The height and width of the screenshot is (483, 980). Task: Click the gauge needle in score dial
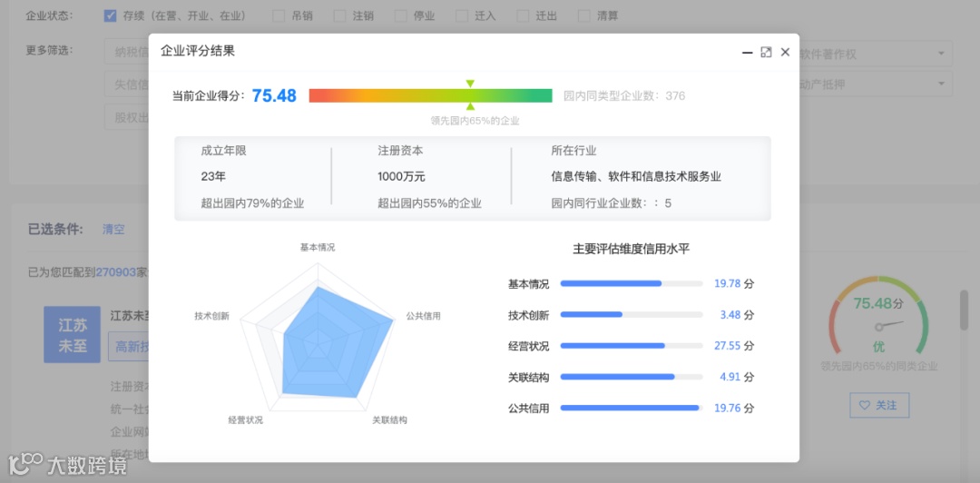890,324
